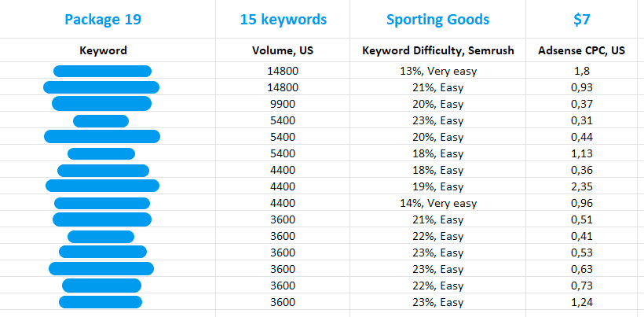
Task: Select the 0,31 CPC cell
Action: click(582, 120)
